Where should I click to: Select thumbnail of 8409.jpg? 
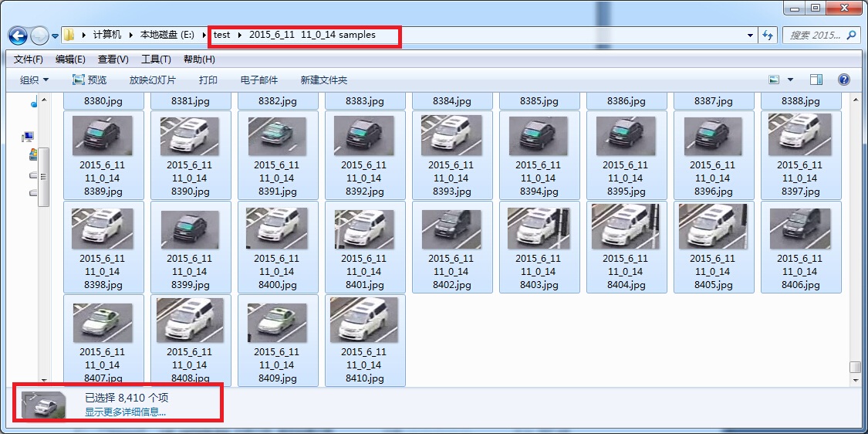277,323
